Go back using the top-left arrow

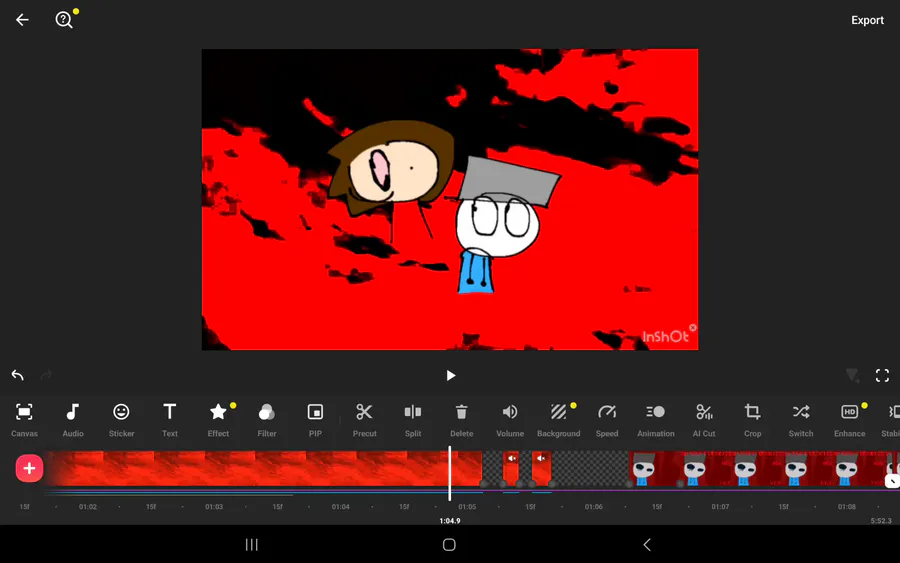pos(22,20)
